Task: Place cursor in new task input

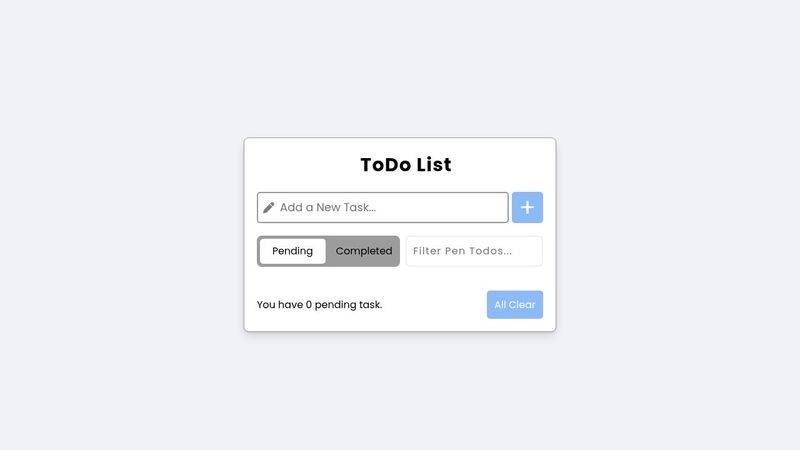Action: [x=383, y=207]
